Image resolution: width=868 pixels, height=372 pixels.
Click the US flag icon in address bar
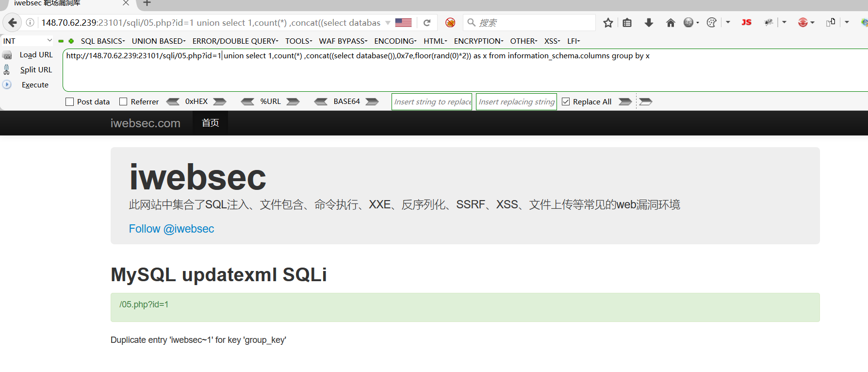point(403,23)
